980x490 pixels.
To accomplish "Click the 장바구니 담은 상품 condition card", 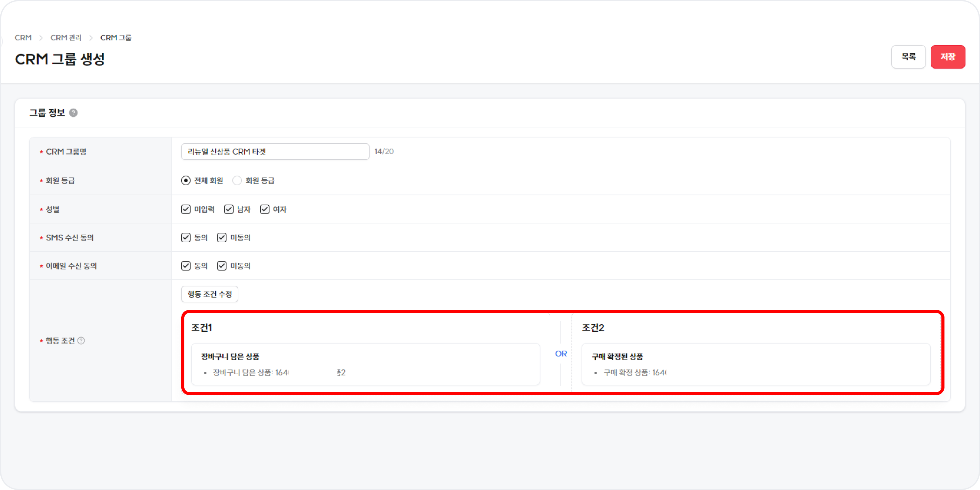I will coord(366,364).
